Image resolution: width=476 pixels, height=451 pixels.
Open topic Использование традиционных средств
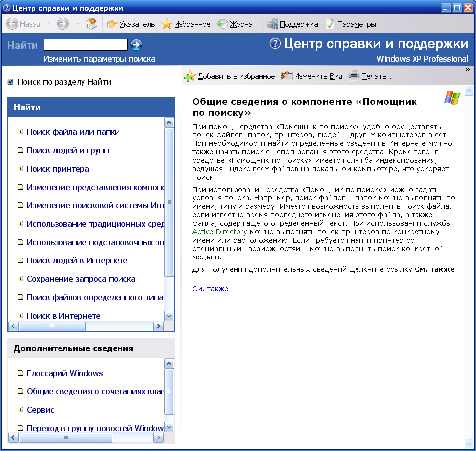coord(95,224)
